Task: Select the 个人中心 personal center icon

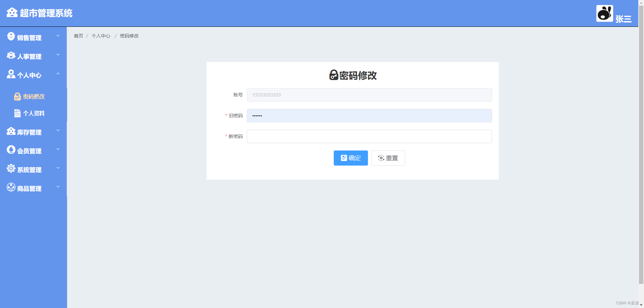Action: click(11, 74)
